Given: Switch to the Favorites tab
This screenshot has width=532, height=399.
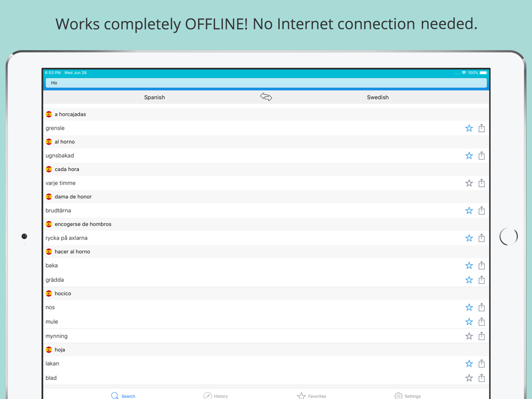Looking at the screenshot, I should [x=312, y=396].
